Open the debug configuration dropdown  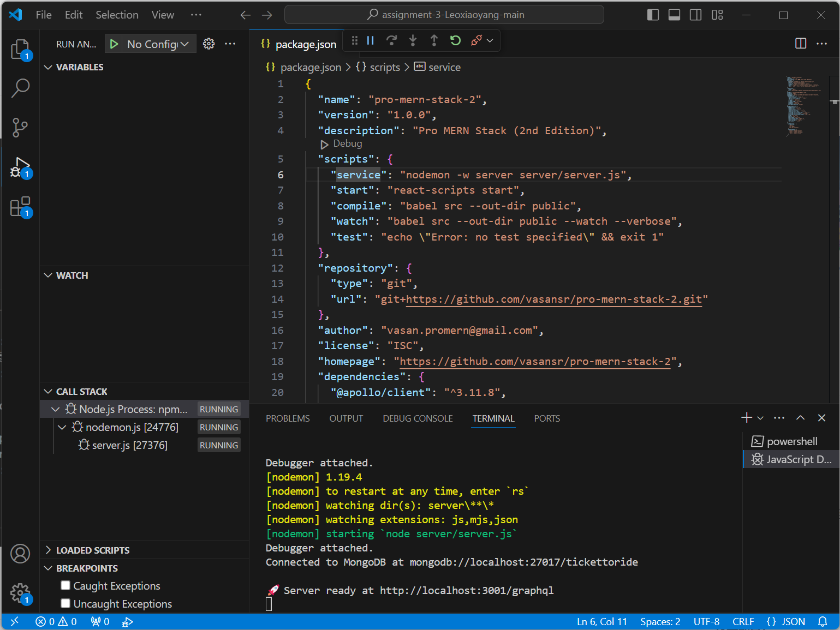pos(157,44)
